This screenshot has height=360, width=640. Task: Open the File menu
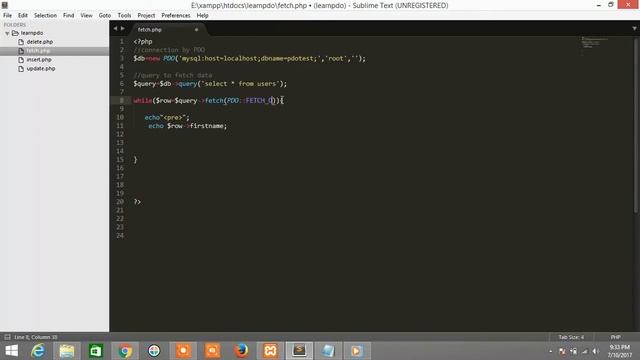pos(7,16)
